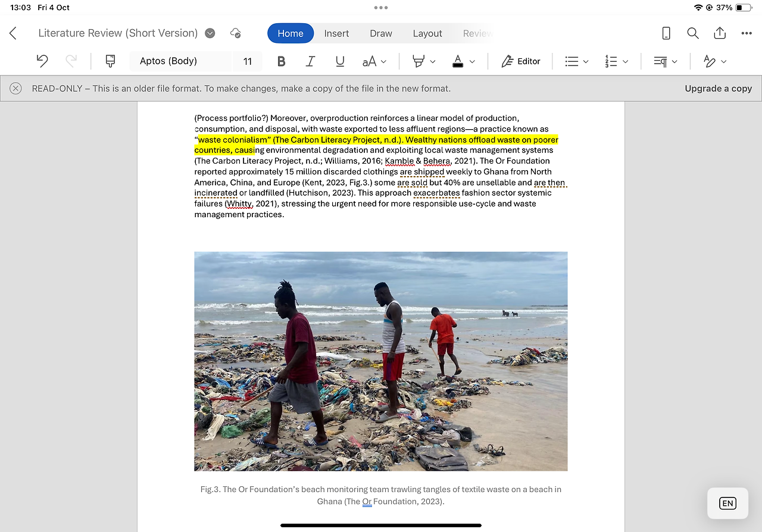Open the change case aA menu
Image resolution: width=762 pixels, height=532 pixels.
[x=374, y=61]
